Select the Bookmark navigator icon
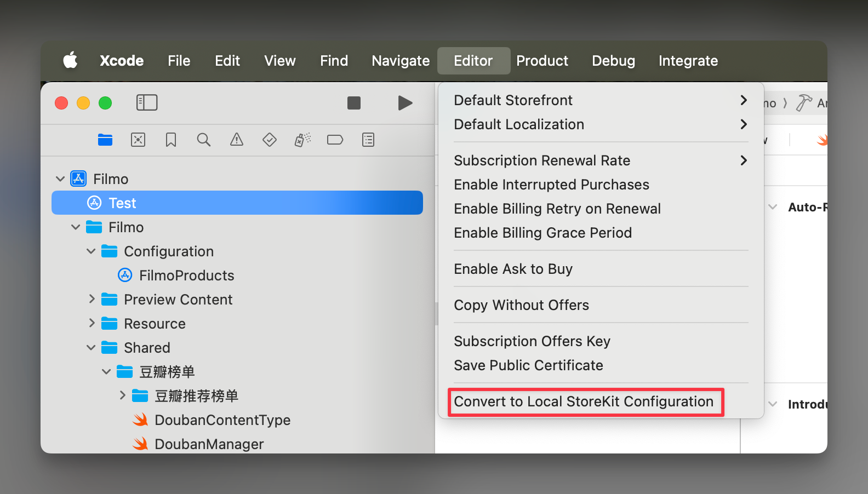Screen dimensions: 868x494 point(171,140)
